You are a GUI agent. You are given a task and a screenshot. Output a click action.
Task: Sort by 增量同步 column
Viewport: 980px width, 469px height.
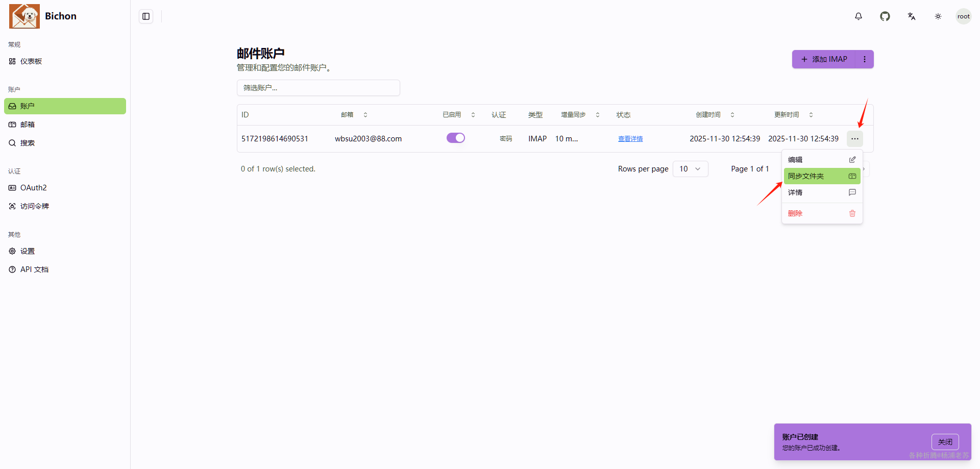click(580, 115)
